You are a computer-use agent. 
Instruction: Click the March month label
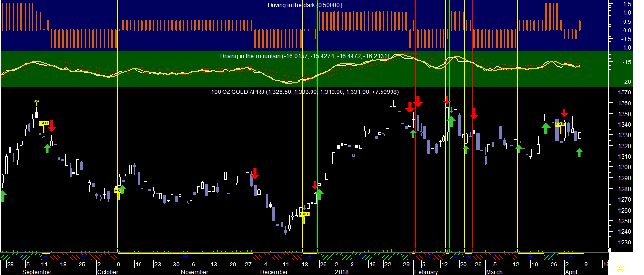point(494,272)
